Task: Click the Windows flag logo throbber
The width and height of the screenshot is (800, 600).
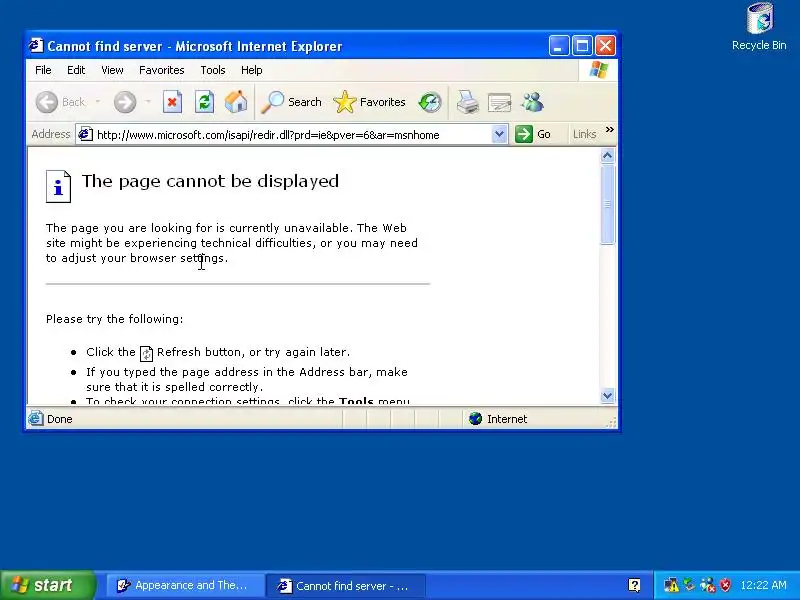Action: pos(598,70)
